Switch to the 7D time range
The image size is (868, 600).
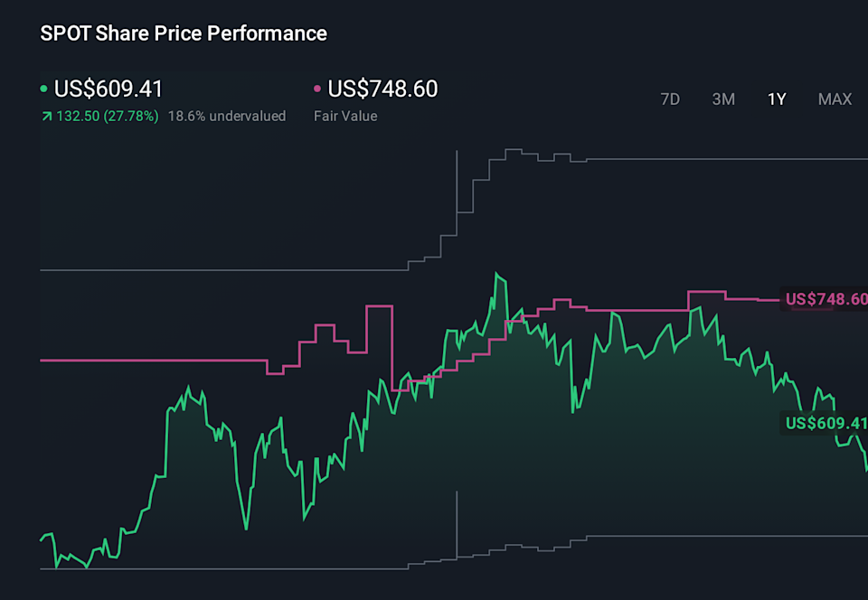670,99
